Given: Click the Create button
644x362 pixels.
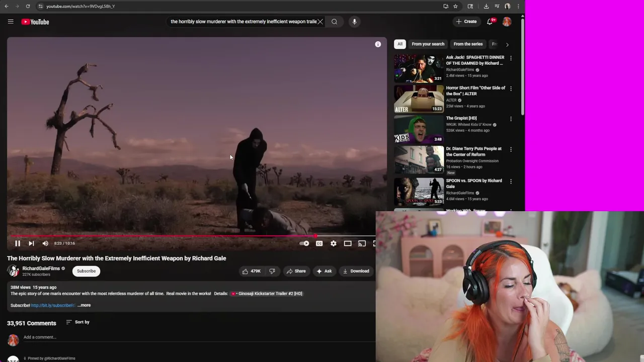Looking at the screenshot, I should (466, 22).
